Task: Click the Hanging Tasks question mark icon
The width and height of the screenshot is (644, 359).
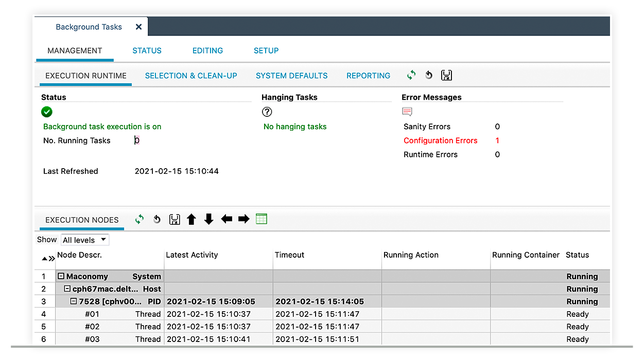Action: coord(267,112)
